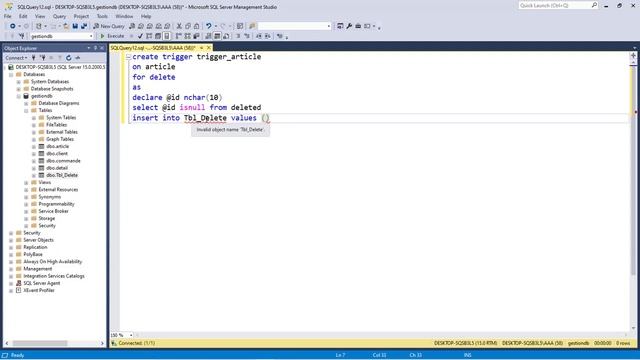Click the Paste clipboard icon
640x360 pixels.
click(196, 26)
